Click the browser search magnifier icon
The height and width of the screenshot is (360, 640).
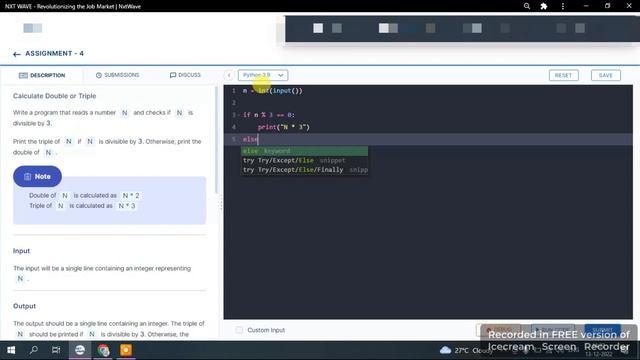click(527, 6)
